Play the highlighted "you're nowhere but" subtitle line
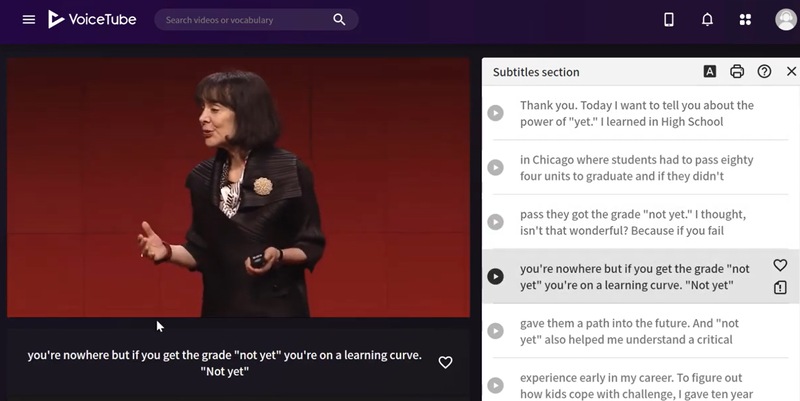 tap(495, 277)
